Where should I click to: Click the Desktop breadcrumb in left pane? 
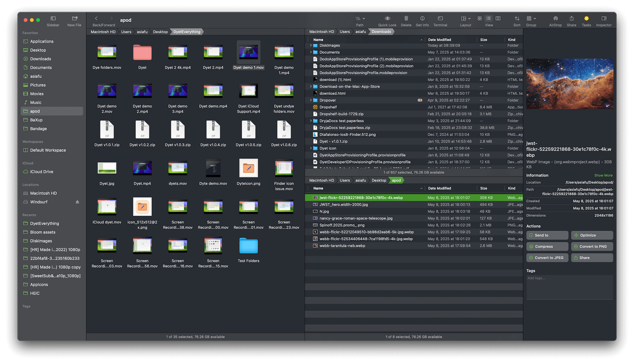coord(160,32)
